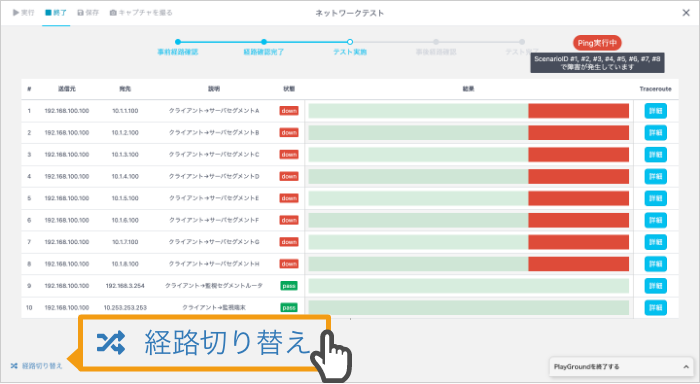700x384 pixels.
Task: Click down status badge for 10.1.1.100
Action: (289, 111)
